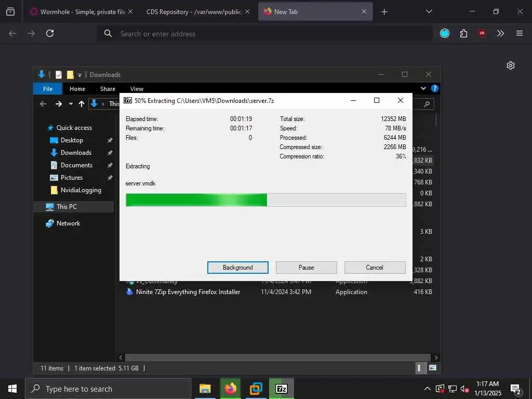Open a new browser tab
This screenshot has height=399, width=532.
coord(384,12)
